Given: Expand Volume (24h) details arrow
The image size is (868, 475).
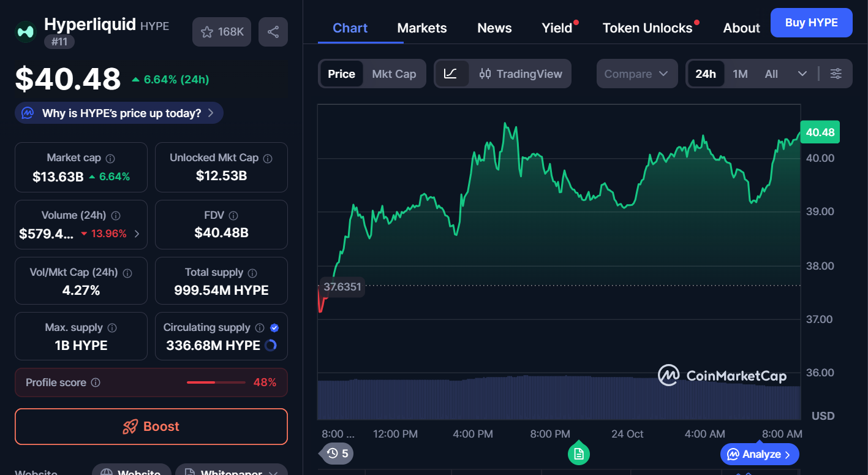Looking at the screenshot, I should pos(137,234).
